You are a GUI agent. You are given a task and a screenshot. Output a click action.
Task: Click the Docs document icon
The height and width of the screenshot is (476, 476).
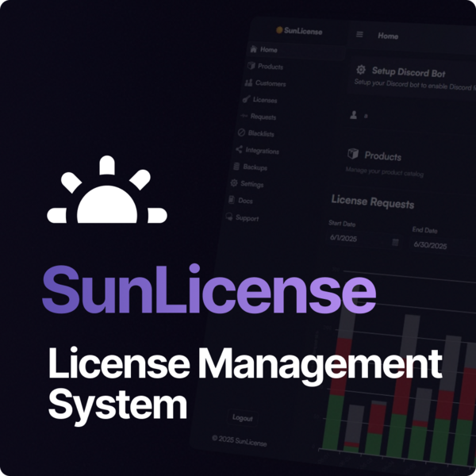[x=232, y=199]
